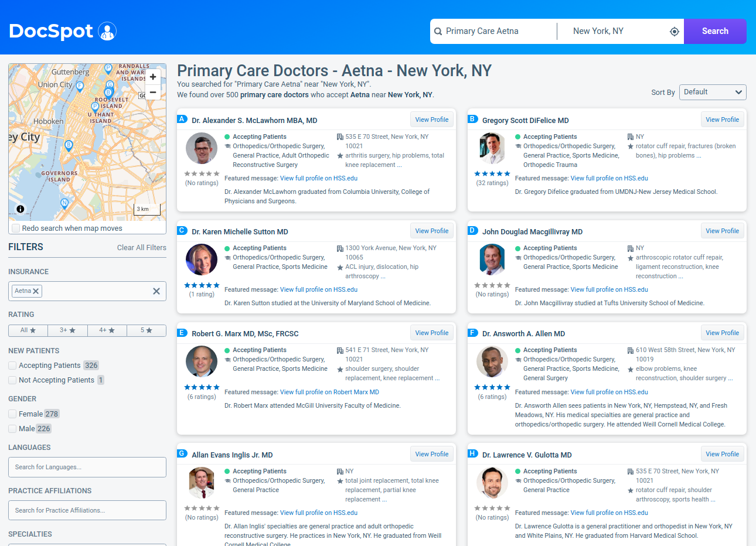Image resolution: width=756 pixels, height=546 pixels.
Task: Click the DocSpot logo text
Action: click(51, 31)
